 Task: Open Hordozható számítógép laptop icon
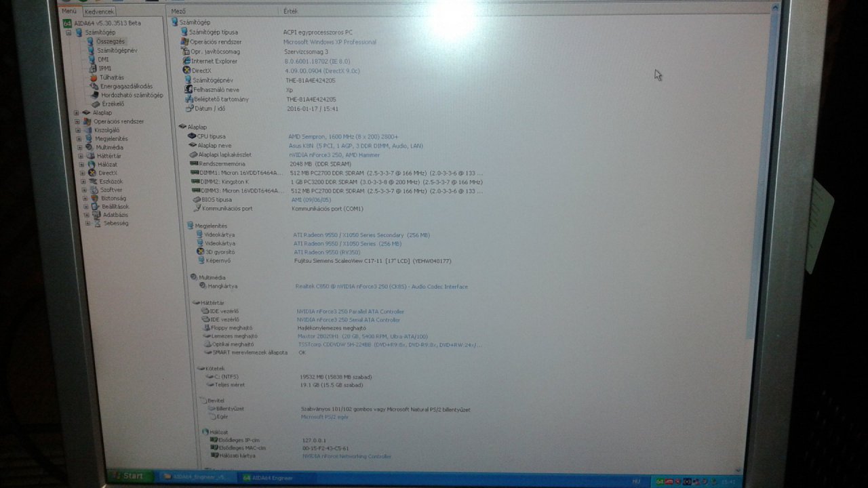pos(95,95)
